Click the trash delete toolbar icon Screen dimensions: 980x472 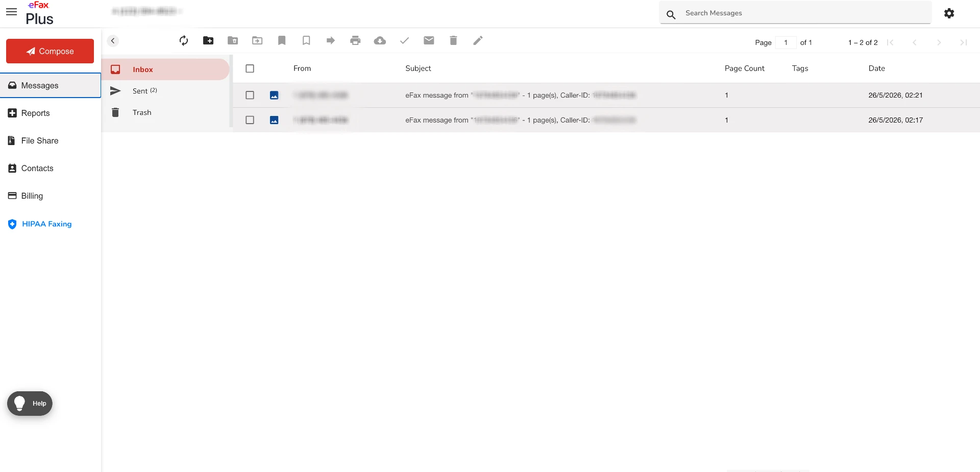point(453,41)
